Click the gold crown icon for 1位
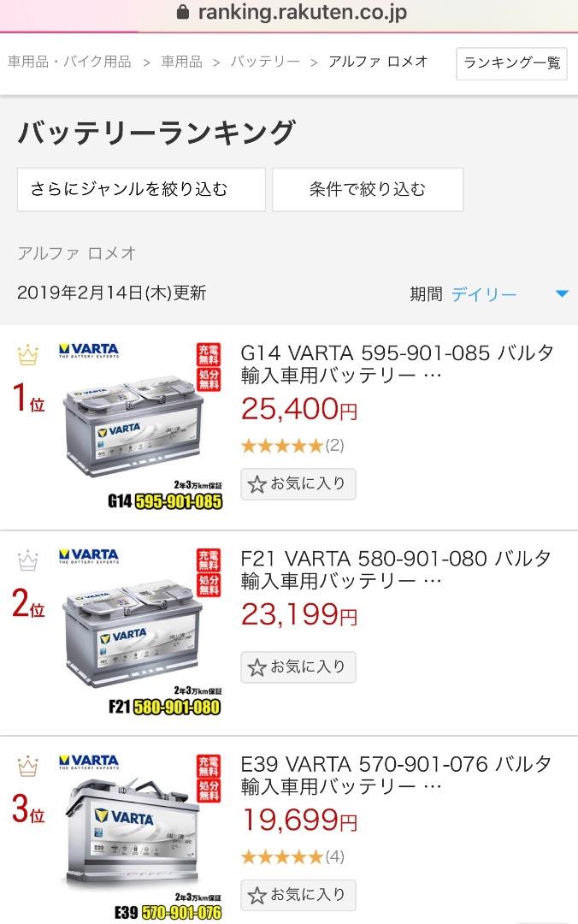This screenshot has height=924, width=578. coord(27,355)
